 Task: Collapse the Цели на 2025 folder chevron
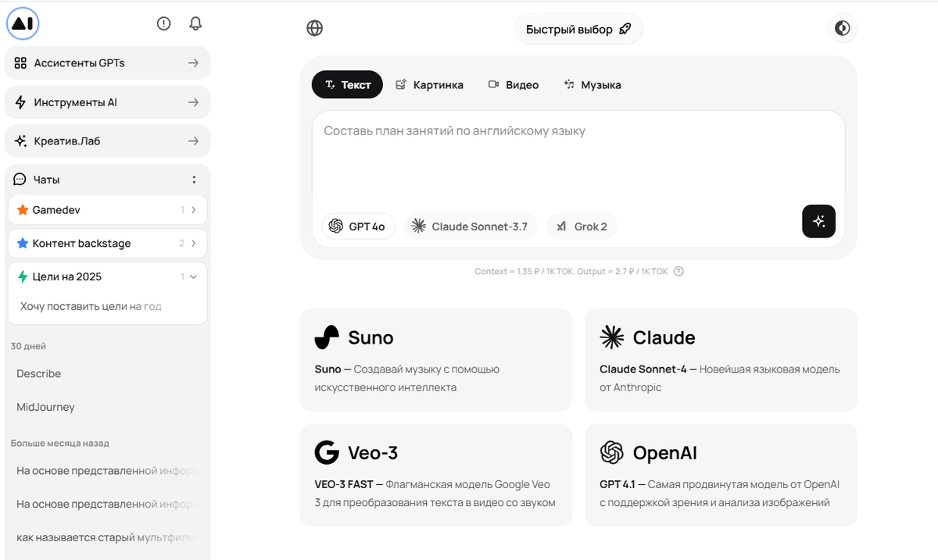pos(194,276)
